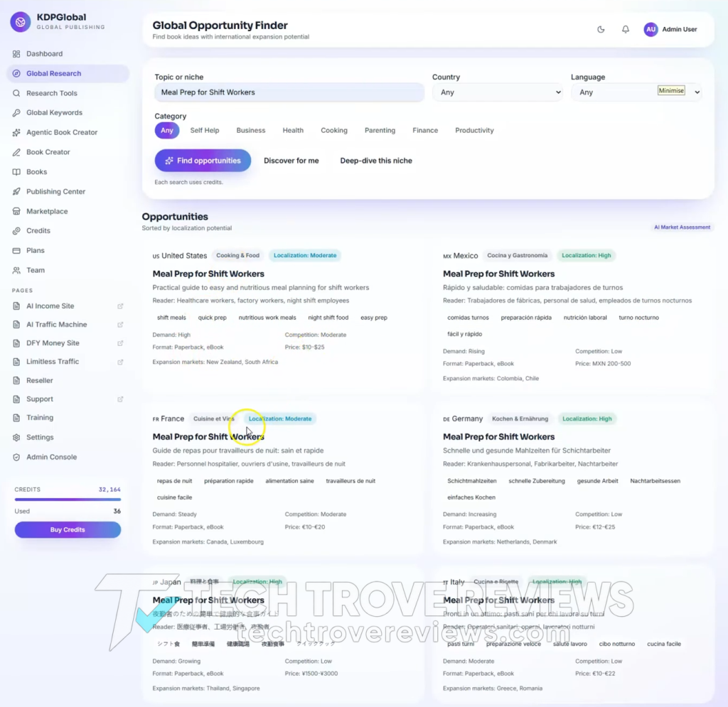Click the Books open-book icon
Image resolution: width=728 pixels, height=707 pixels.
coord(17,172)
